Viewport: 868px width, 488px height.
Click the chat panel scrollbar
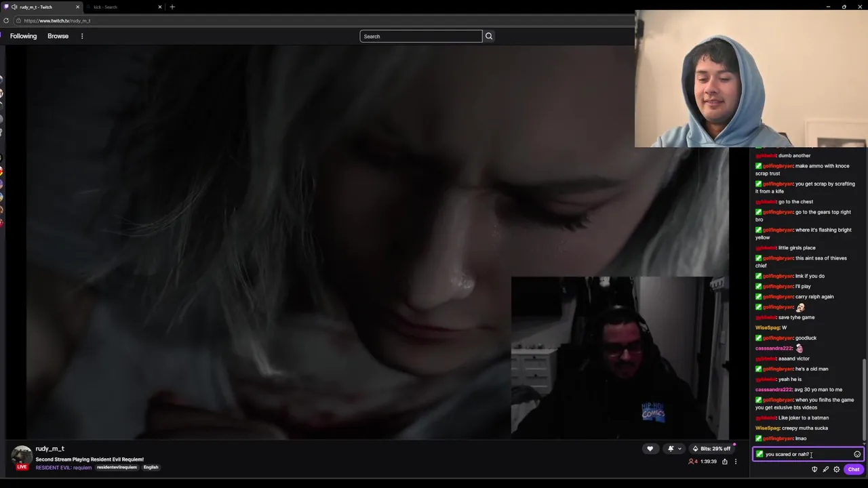[x=863, y=400]
